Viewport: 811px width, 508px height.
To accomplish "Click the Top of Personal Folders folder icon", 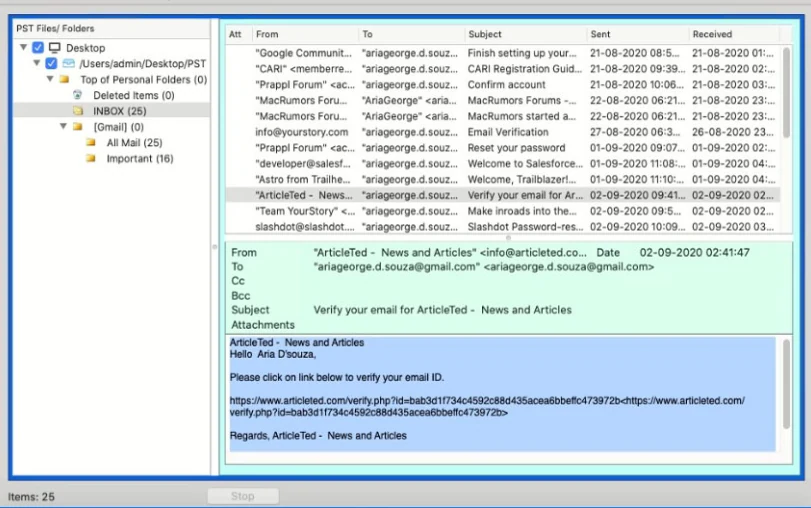I will point(64,79).
